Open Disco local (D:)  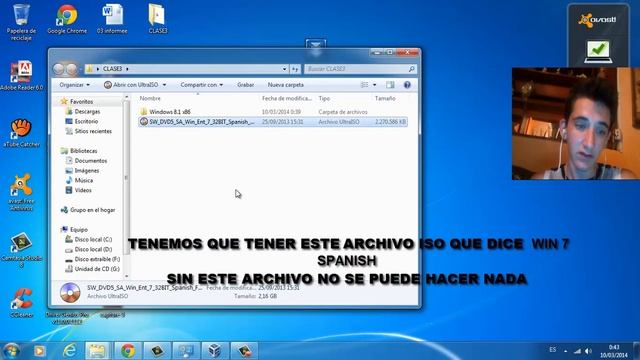point(93,249)
